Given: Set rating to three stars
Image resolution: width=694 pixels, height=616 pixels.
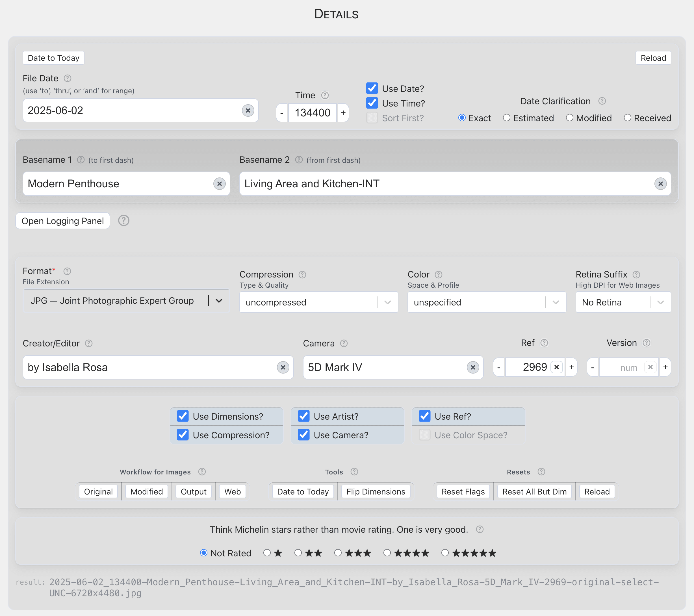Looking at the screenshot, I should (x=338, y=553).
